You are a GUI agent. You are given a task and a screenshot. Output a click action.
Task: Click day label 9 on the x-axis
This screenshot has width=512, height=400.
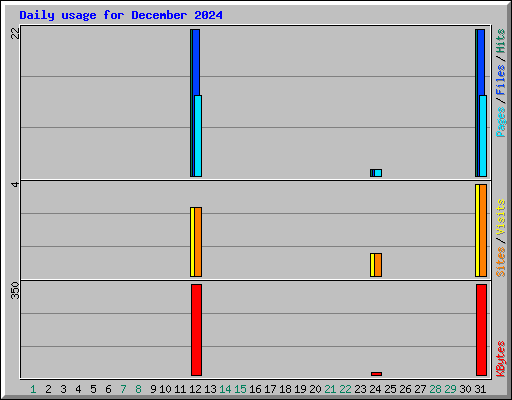pyautogui.click(x=153, y=389)
